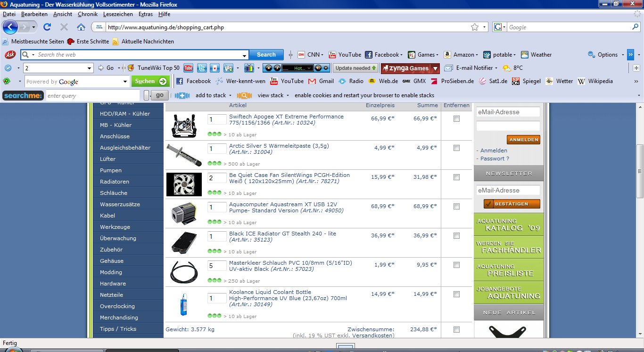The width and height of the screenshot is (644, 352).
Task: Click the Passwort ? link
Action: 495,159
